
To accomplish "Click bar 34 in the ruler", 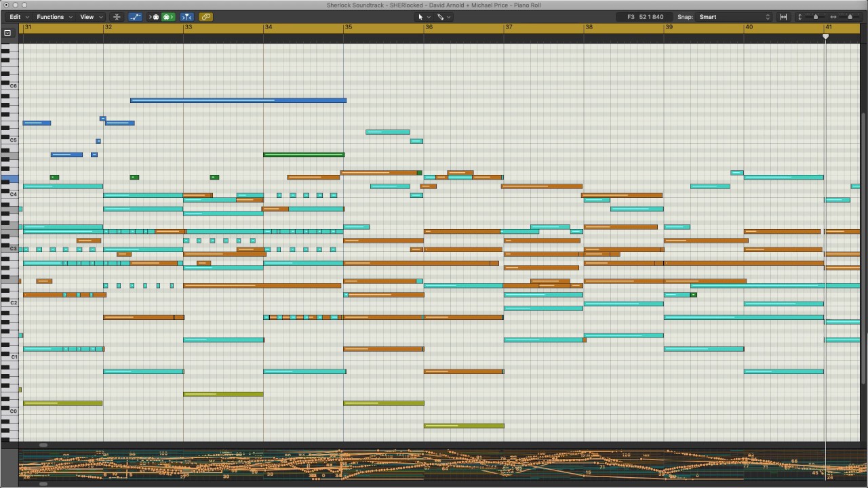I will click(268, 27).
